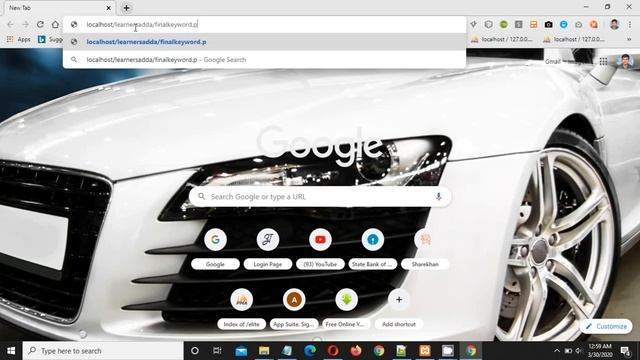Open the Gmail link
The height and width of the screenshot is (360, 640).
tap(553, 61)
